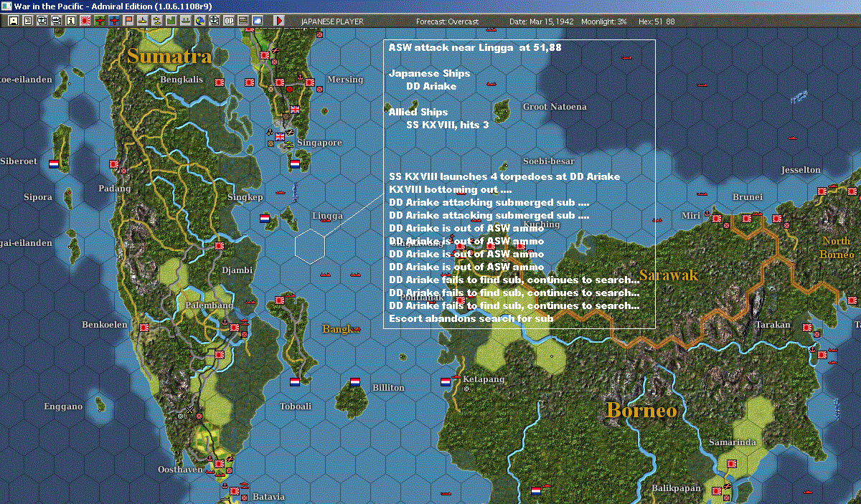
Task: Select the green-background red airplane icon
Action: tap(100, 21)
